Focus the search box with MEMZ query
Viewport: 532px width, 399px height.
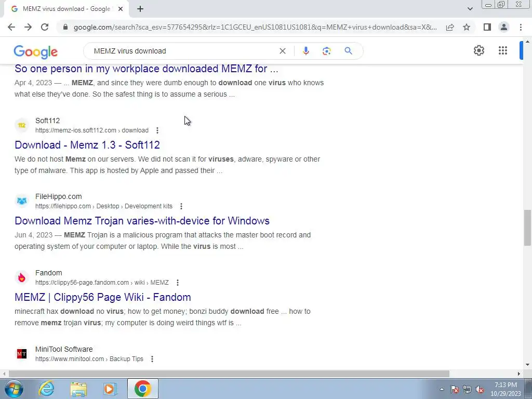click(183, 51)
